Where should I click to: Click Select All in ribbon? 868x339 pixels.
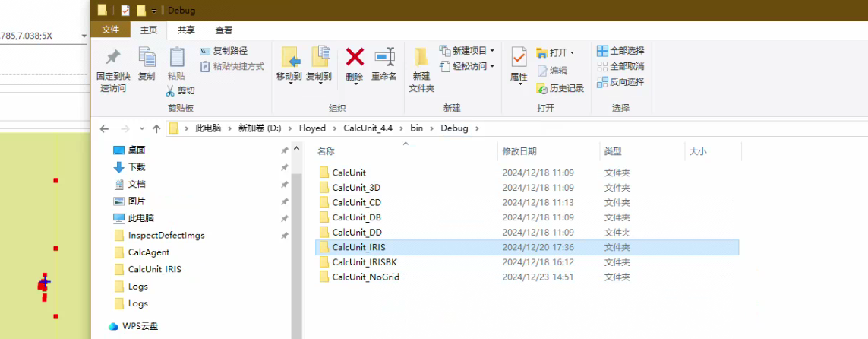click(x=620, y=51)
